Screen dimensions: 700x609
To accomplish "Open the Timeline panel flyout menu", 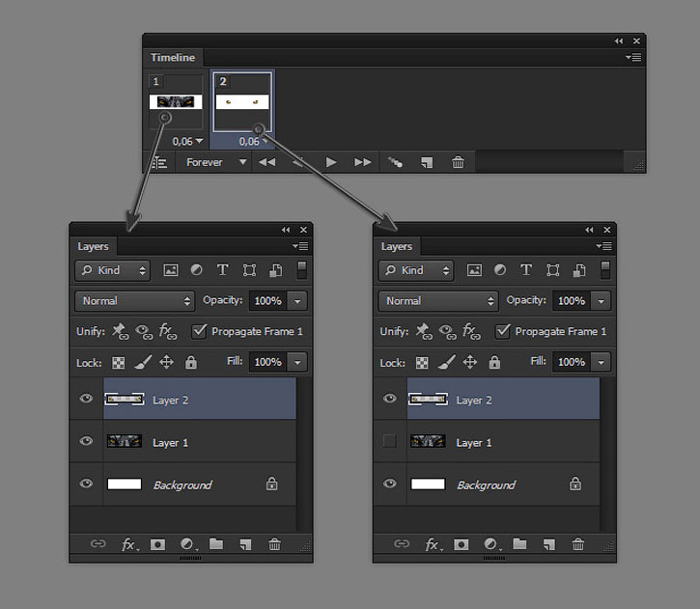I will (x=633, y=57).
